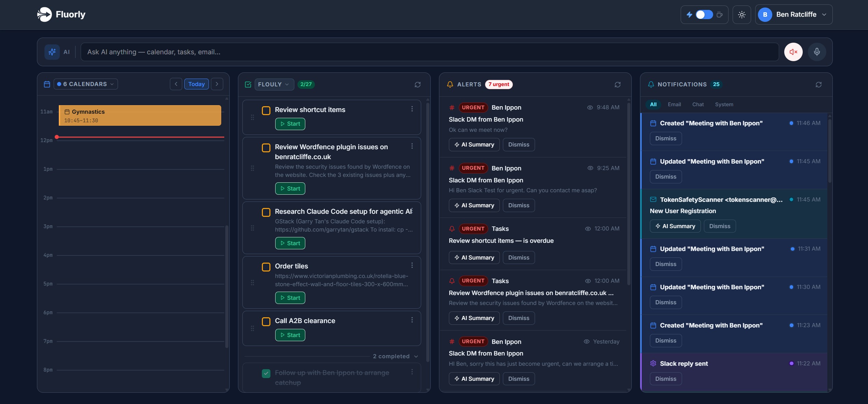This screenshot has height=404, width=868.
Task: Refresh the Notifications panel
Action: point(818,84)
